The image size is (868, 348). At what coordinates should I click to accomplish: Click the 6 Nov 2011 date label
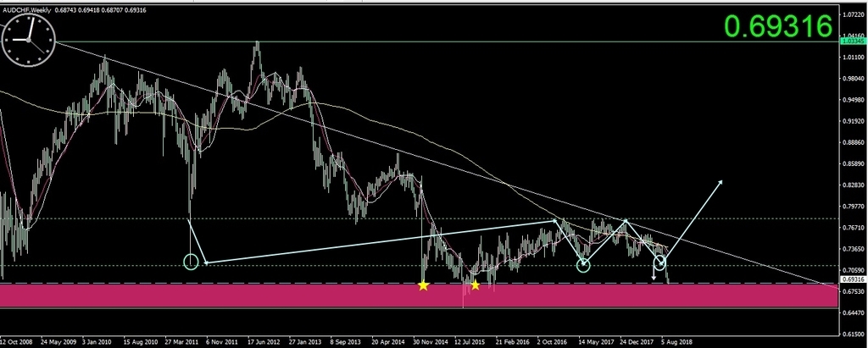point(222,342)
